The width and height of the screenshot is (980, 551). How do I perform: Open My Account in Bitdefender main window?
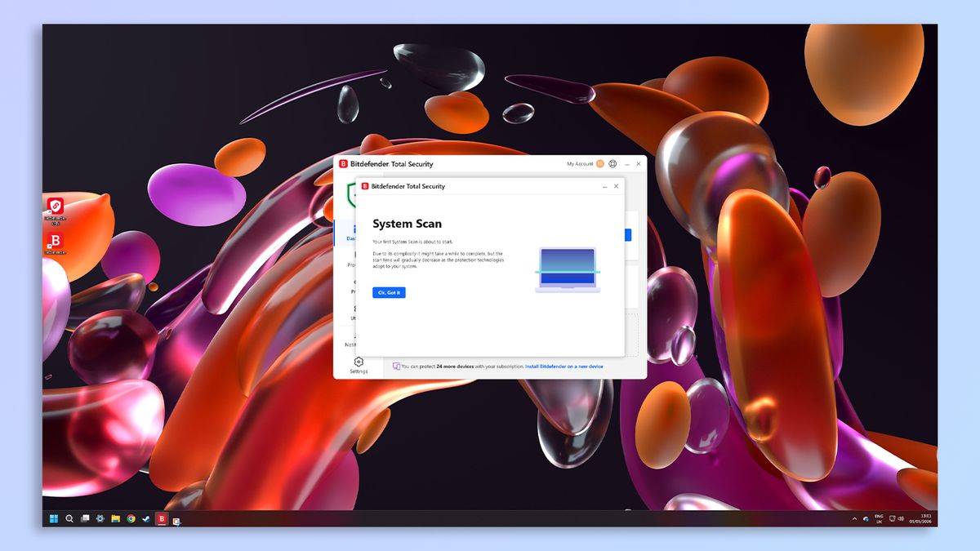[x=580, y=164]
